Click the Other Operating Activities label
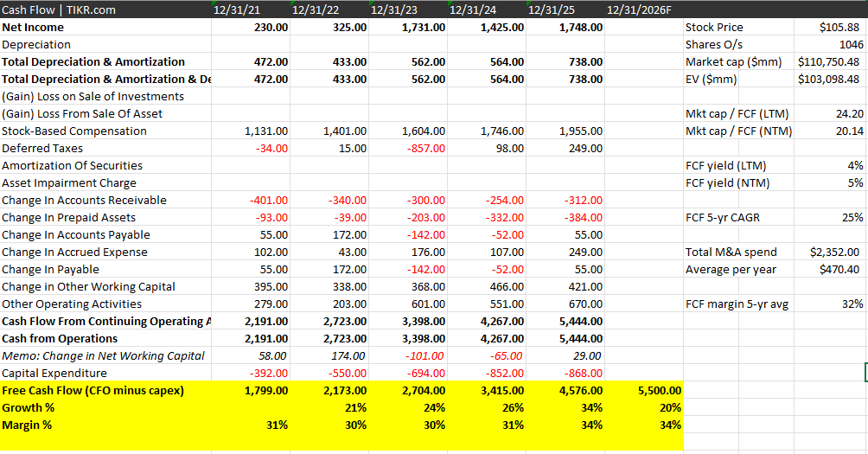The image size is (868, 454). (x=72, y=304)
